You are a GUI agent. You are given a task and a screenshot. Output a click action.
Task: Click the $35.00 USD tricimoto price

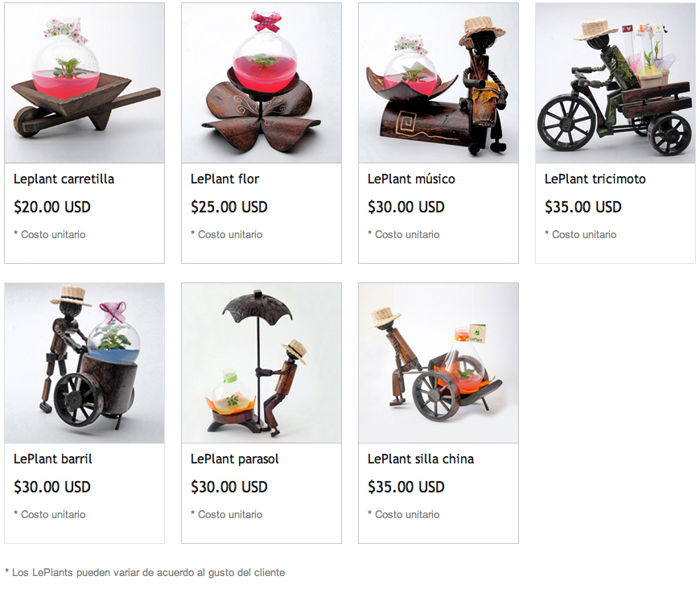pyautogui.click(x=583, y=207)
